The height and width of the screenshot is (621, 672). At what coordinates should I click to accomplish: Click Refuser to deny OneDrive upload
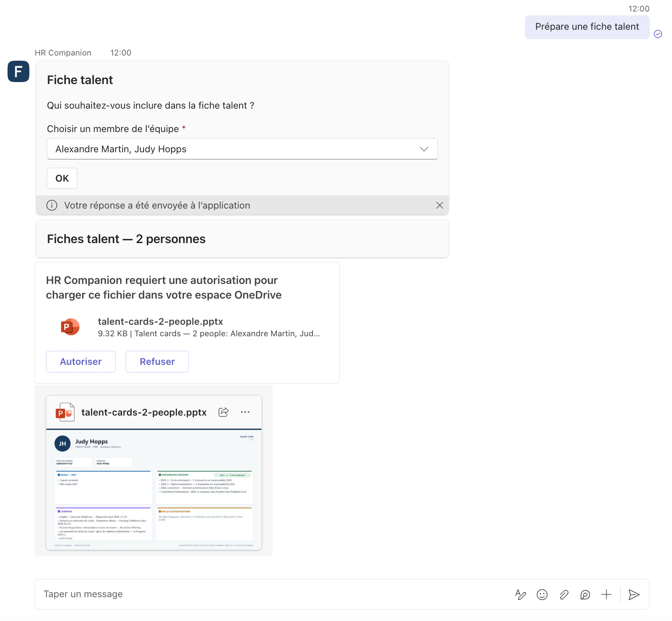[157, 362]
